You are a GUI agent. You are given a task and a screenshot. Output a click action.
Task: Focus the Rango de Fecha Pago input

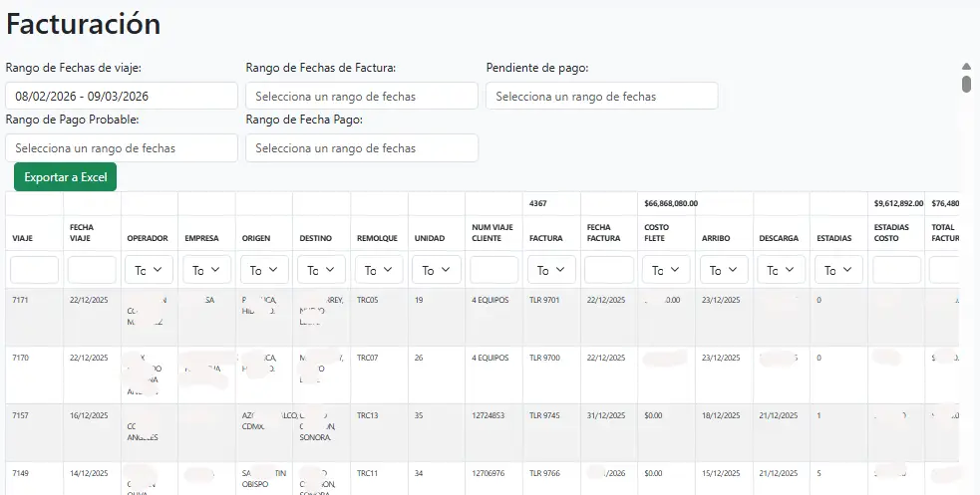click(362, 148)
